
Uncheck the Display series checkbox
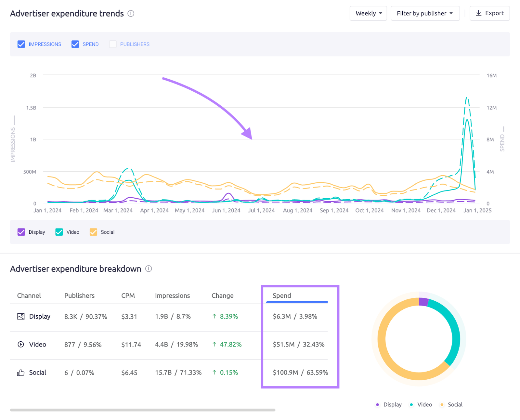[21, 232]
